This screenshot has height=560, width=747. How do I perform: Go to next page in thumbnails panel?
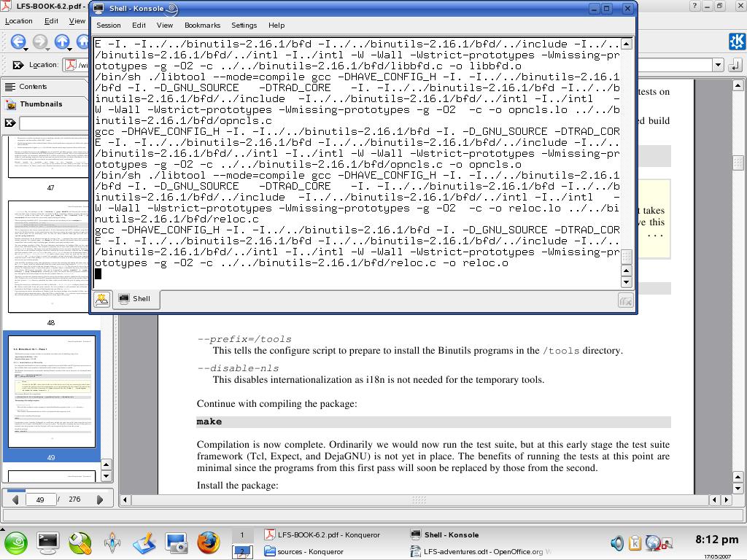tap(100, 499)
